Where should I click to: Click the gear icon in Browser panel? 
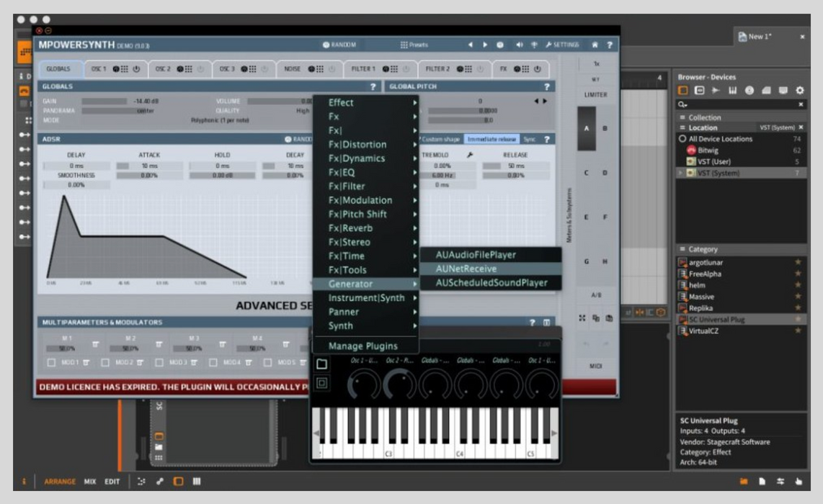click(x=799, y=91)
